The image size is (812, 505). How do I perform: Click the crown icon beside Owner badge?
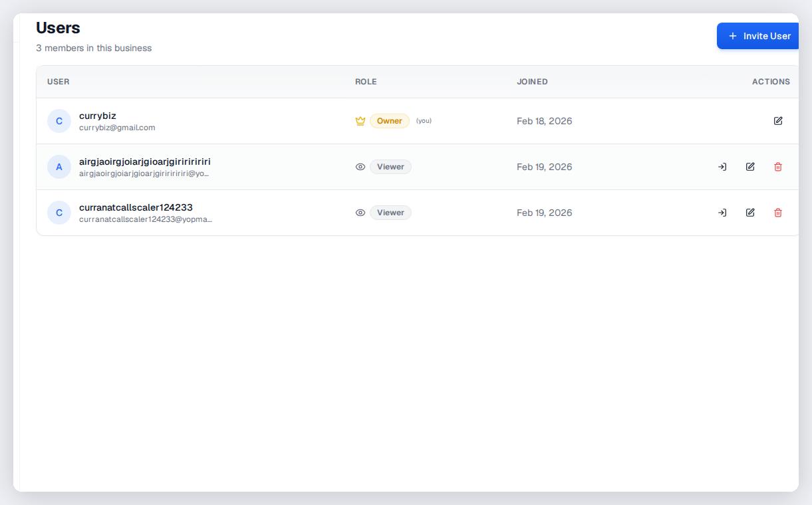click(x=360, y=121)
